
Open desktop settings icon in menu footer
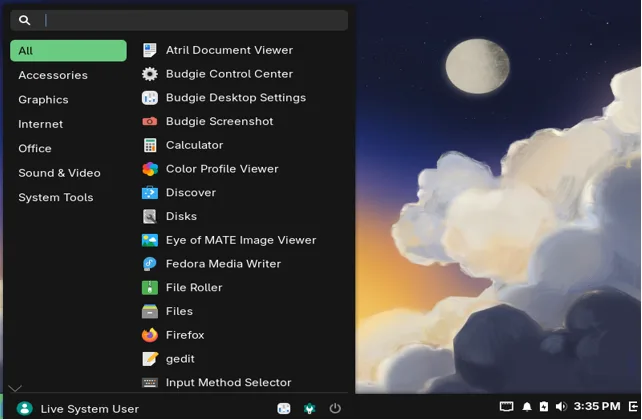(284, 409)
